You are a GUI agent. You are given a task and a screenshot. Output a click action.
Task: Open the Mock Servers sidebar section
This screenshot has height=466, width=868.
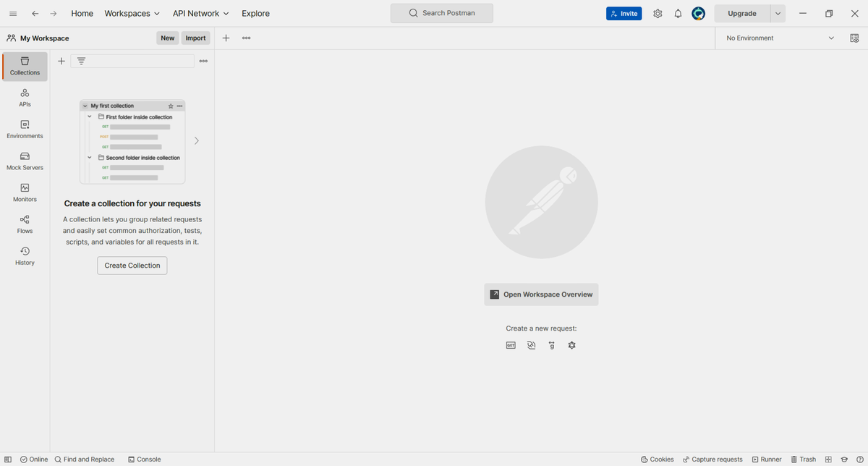tap(25, 161)
